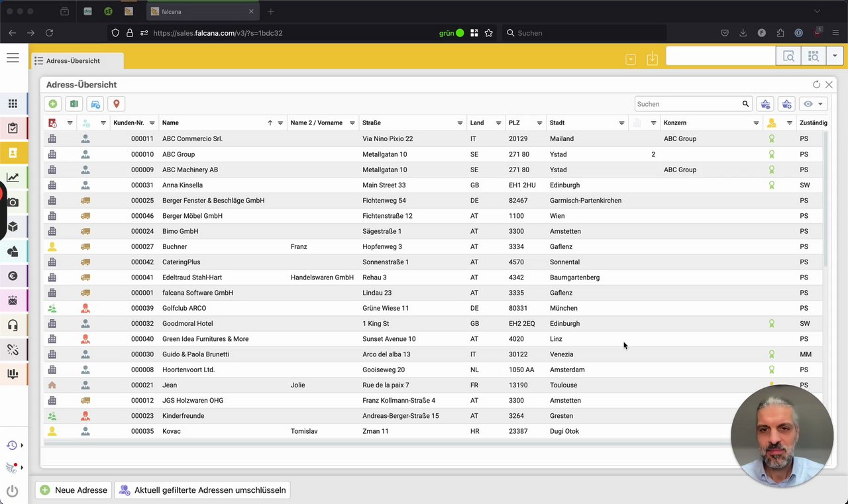Open the envelope mail module
This screenshot has height=504, width=848.
(x=13, y=301)
